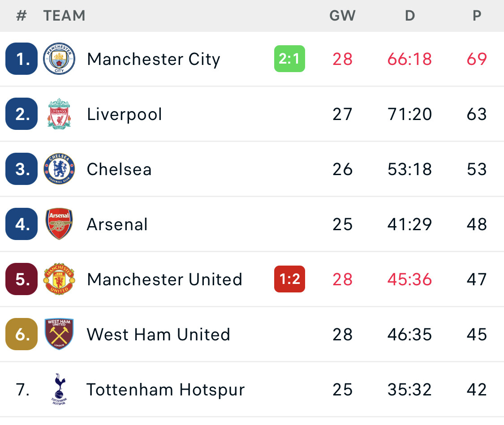Open the Liverpool team name link
Image resolution: width=504 pixels, height=425 pixels.
coord(125,114)
